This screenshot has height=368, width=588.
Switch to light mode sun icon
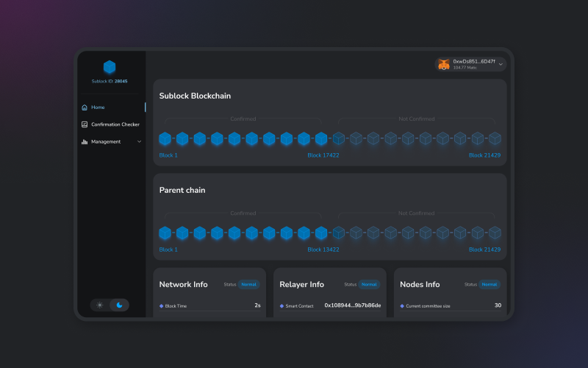click(x=100, y=305)
